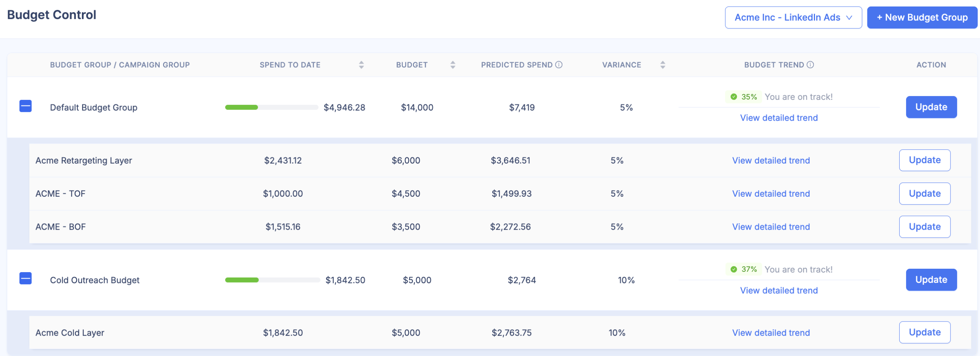Click the Action column header
980x356 pixels.
(931, 65)
